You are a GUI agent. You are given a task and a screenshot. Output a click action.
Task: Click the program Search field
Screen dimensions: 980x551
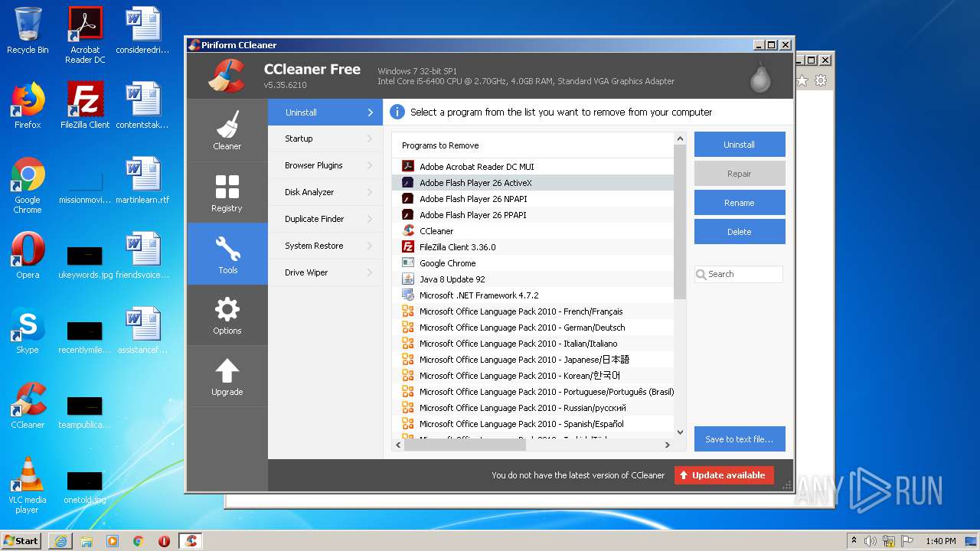click(x=739, y=274)
